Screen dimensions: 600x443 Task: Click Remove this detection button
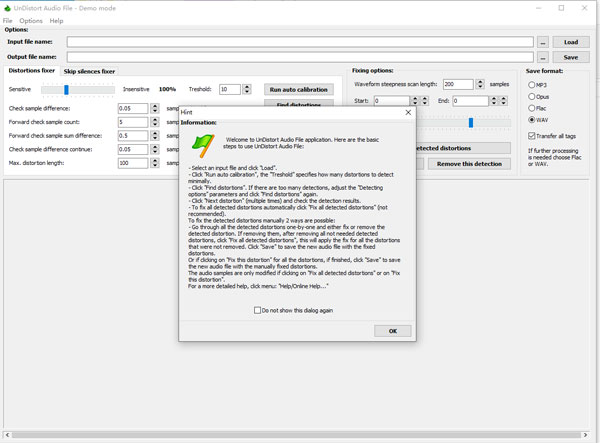coord(469,164)
